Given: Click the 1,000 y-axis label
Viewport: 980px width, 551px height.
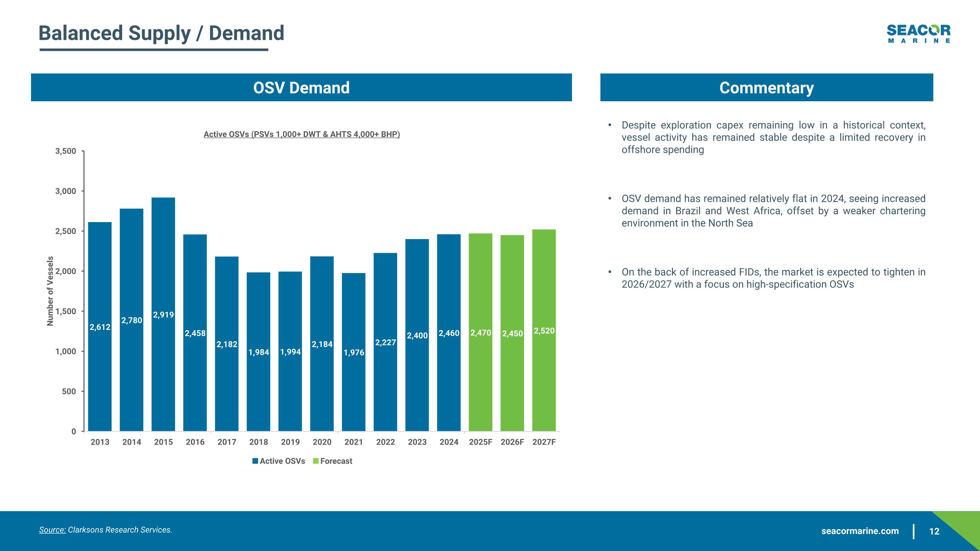Looking at the screenshot, I should tap(66, 351).
